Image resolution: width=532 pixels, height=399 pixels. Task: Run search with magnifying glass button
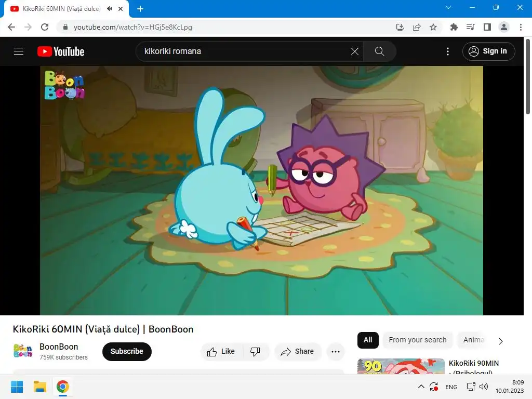(x=379, y=51)
